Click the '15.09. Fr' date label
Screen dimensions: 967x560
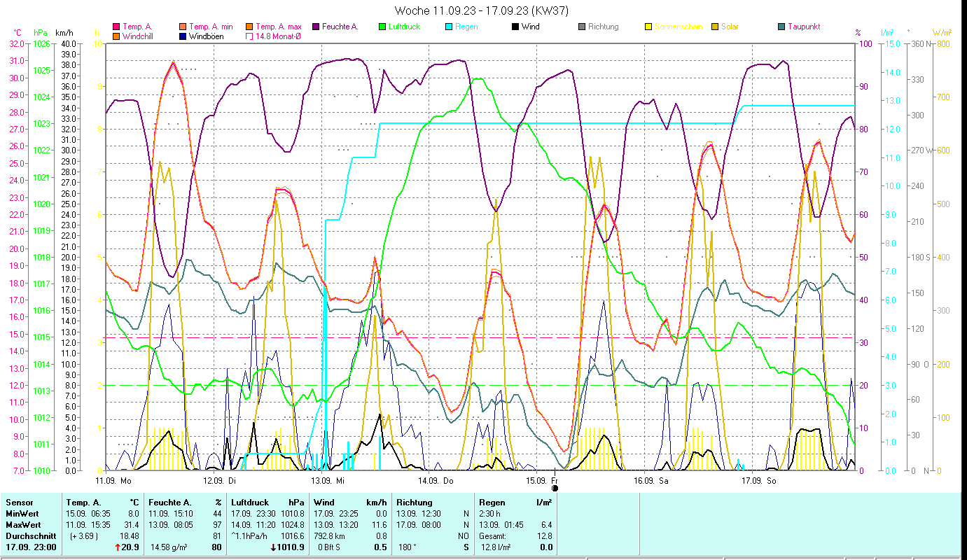[543, 481]
